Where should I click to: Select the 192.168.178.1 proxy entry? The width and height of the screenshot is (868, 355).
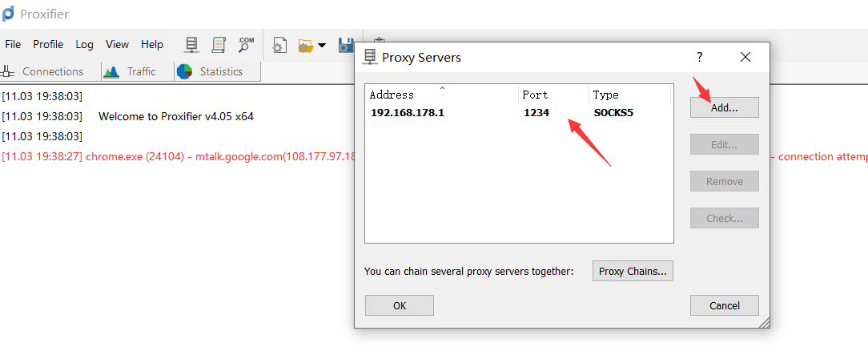[x=519, y=113]
